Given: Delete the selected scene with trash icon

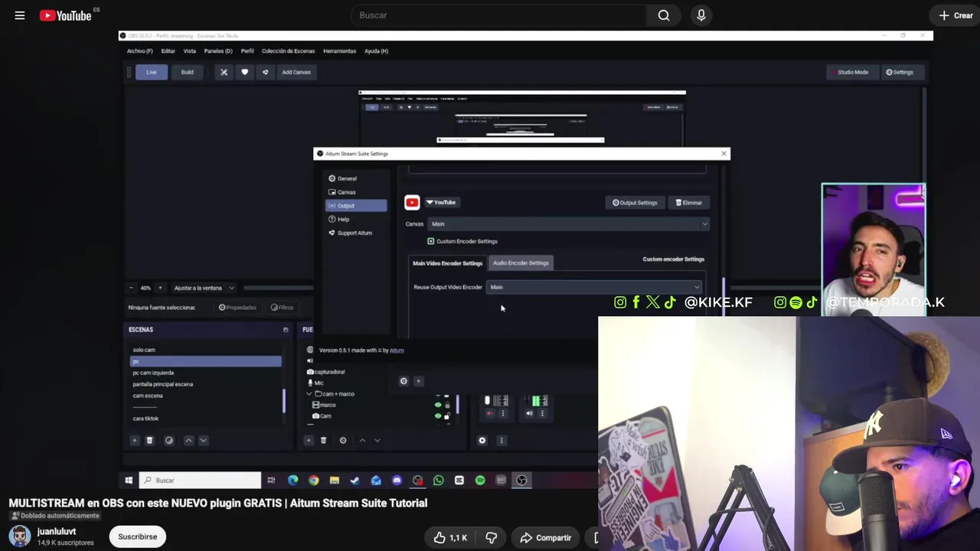Looking at the screenshot, I should coord(149,440).
